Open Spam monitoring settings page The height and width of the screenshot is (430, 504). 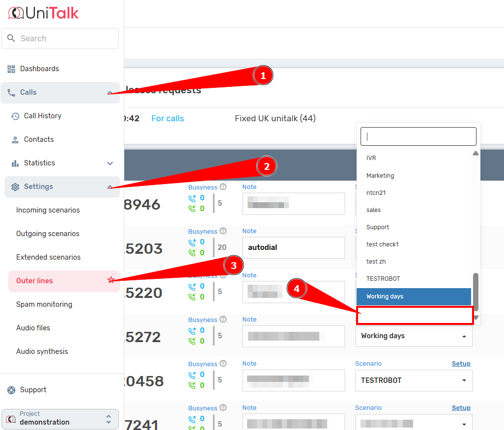[44, 304]
